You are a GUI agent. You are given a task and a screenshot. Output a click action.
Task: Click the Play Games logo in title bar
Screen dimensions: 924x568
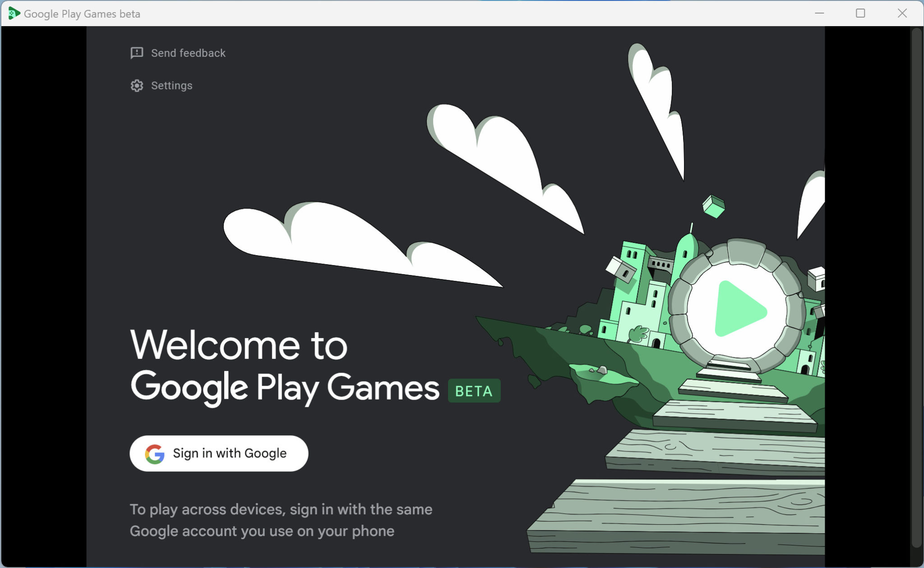point(14,14)
